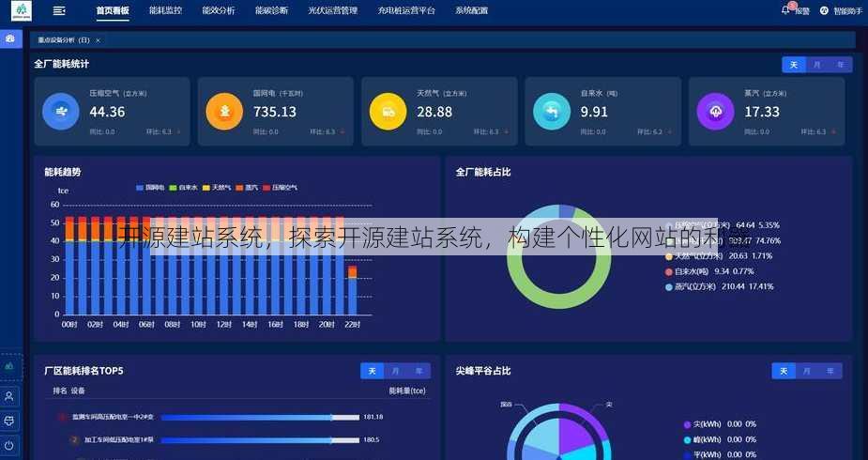Open the 智能助手 smart assistant
The image size is (868, 460).
(x=841, y=10)
